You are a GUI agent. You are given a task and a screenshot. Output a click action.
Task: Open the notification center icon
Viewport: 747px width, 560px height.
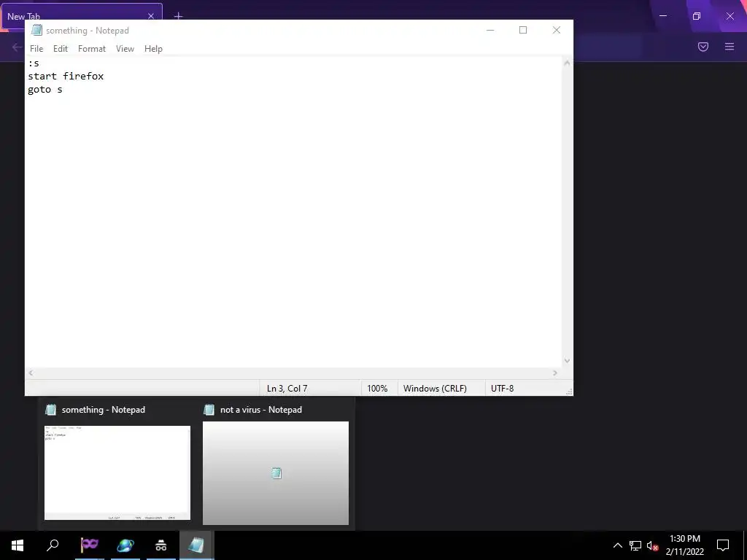[x=723, y=545]
